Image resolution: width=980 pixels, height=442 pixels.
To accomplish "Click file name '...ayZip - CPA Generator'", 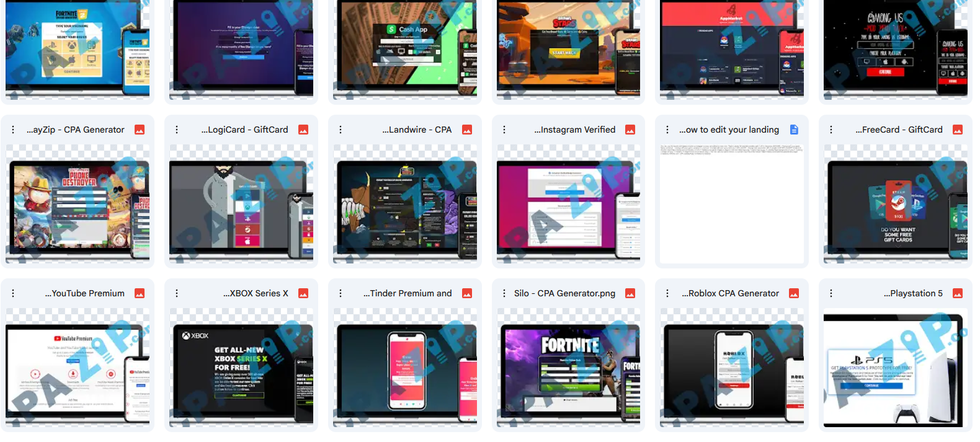I will click(x=76, y=130).
